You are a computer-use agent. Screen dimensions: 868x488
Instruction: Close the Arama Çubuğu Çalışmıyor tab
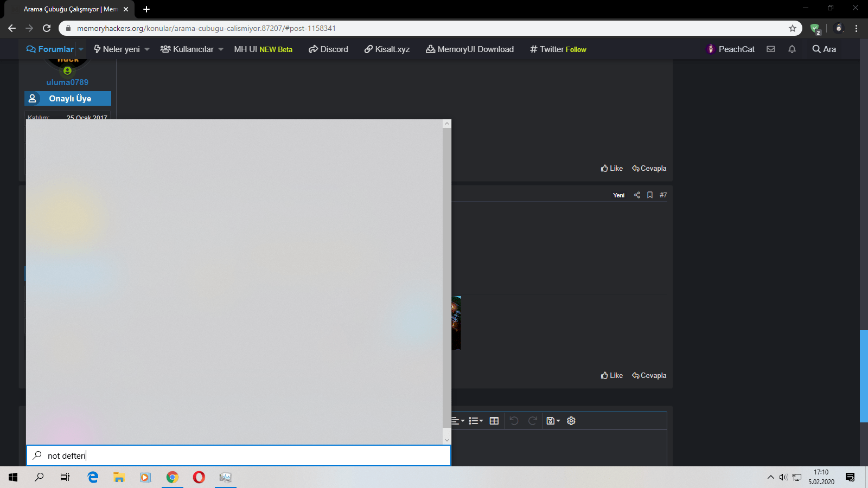126,9
